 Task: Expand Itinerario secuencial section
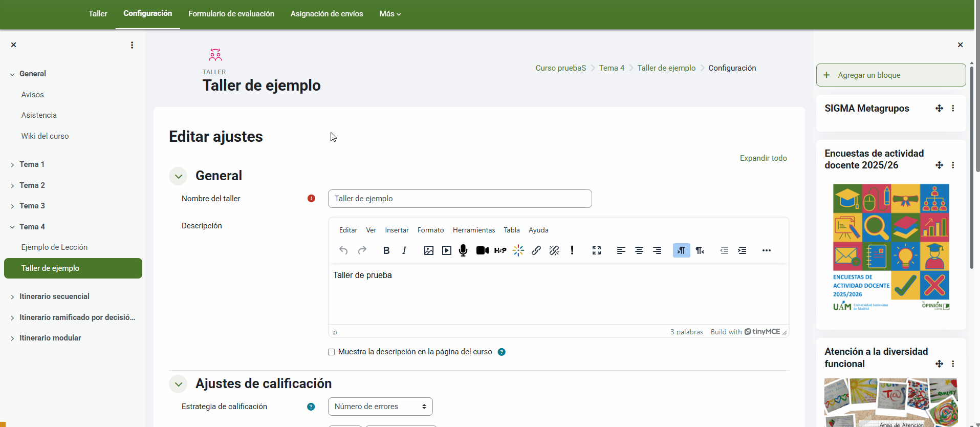click(x=12, y=297)
